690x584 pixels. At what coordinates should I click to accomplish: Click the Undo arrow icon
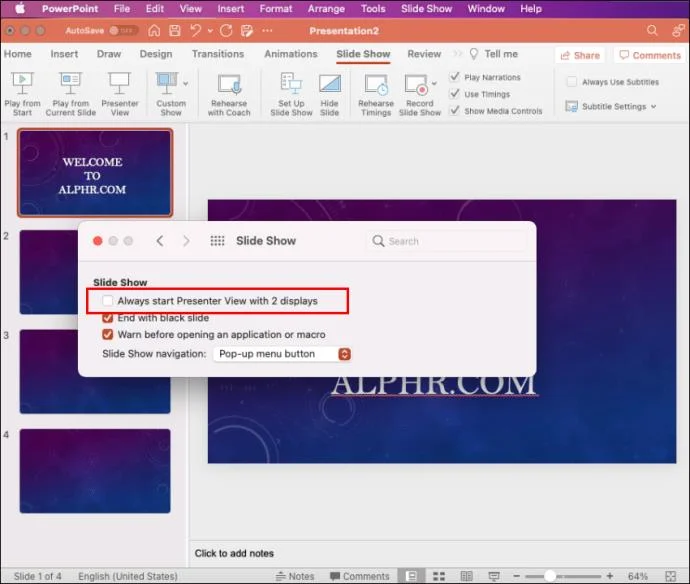coord(196,30)
